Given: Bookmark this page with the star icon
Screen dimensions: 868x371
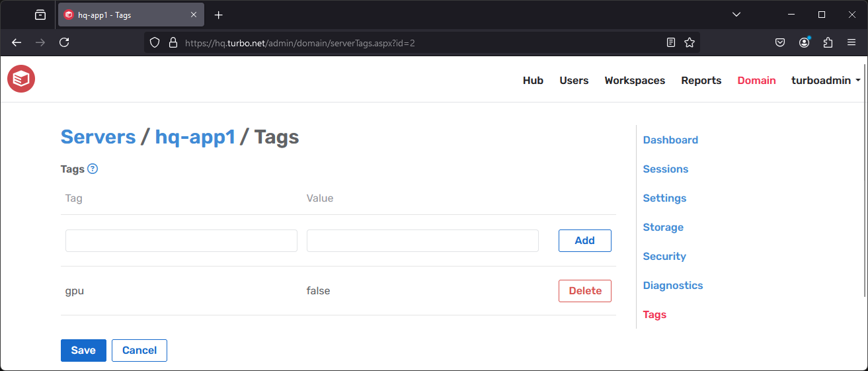Looking at the screenshot, I should pos(690,42).
